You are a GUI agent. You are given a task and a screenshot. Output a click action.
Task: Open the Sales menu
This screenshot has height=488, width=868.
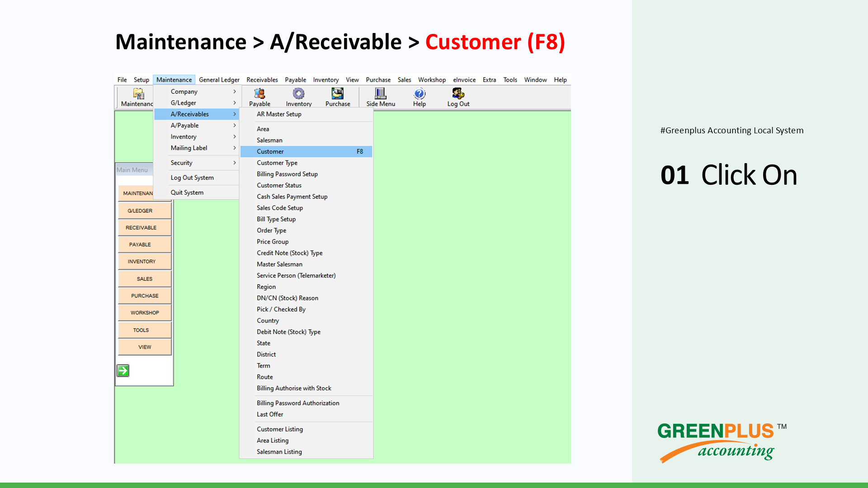405,80
